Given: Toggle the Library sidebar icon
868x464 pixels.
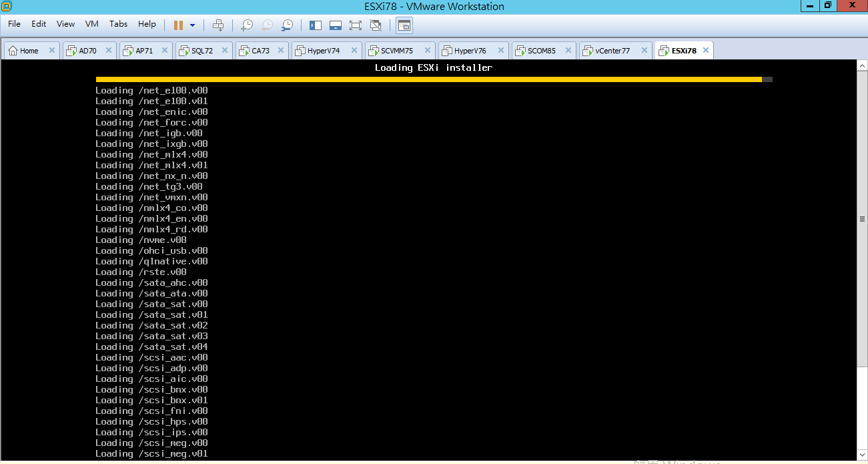Looking at the screenshot, I should click(x=316, y=25).
